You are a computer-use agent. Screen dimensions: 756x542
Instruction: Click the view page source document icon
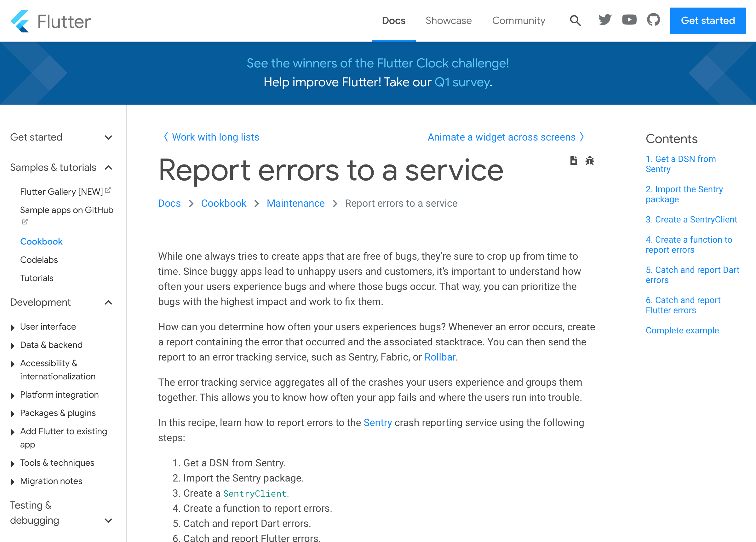tap(573, 161)
